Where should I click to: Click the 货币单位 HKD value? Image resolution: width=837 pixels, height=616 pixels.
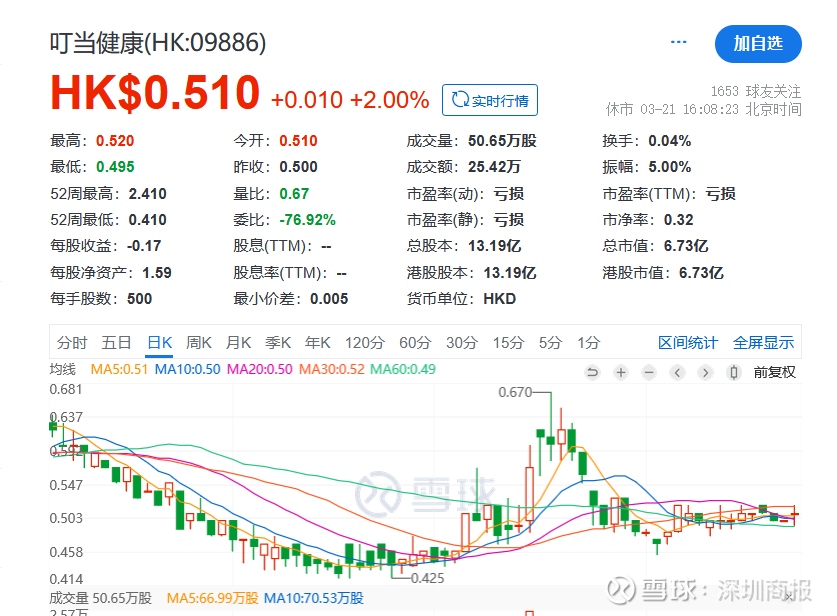[500, 299]
